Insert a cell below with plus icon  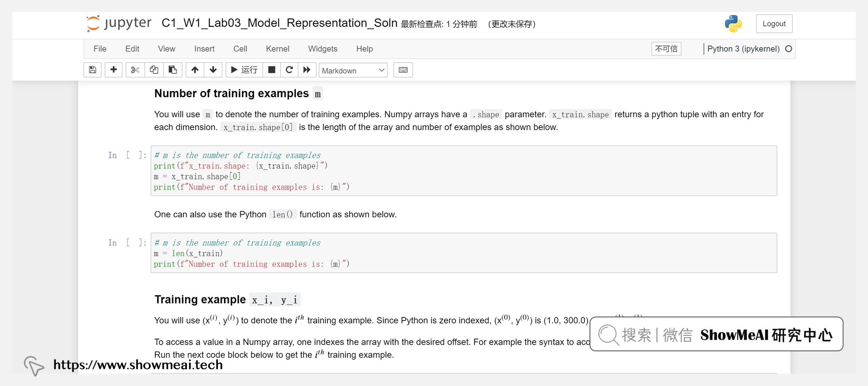pyautogui.click(x=114, y=70)
